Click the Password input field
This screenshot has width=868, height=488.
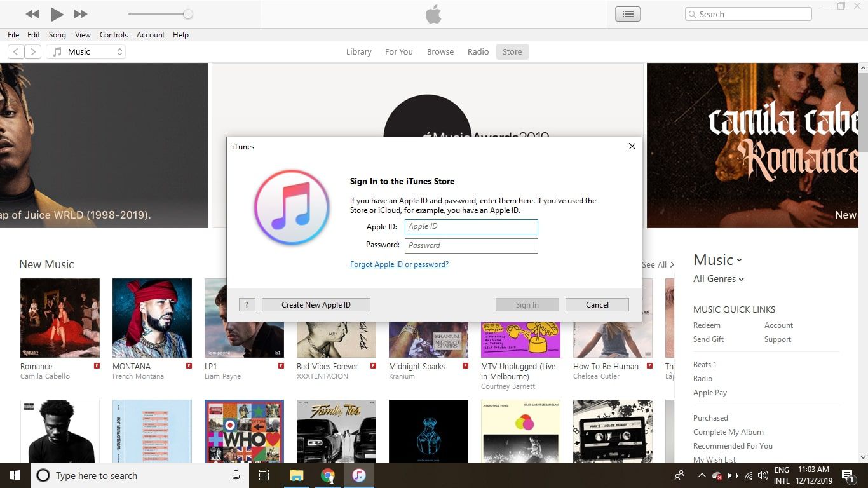[471, 245]
